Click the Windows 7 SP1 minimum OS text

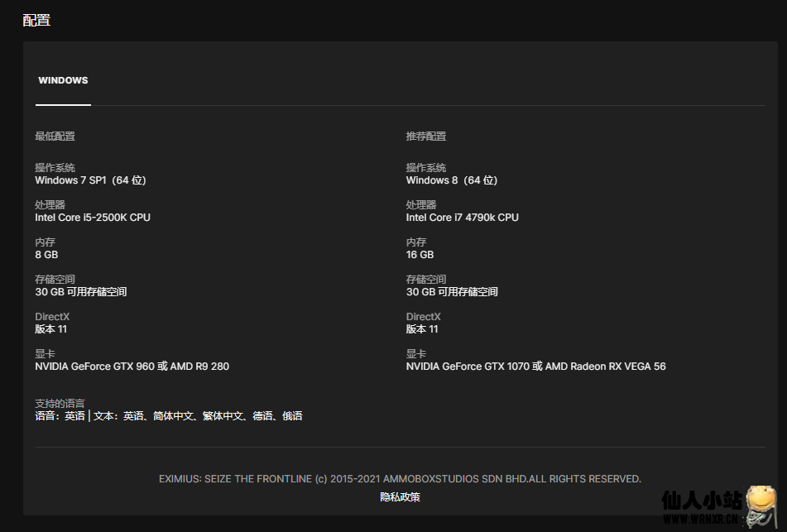point(90,180)
